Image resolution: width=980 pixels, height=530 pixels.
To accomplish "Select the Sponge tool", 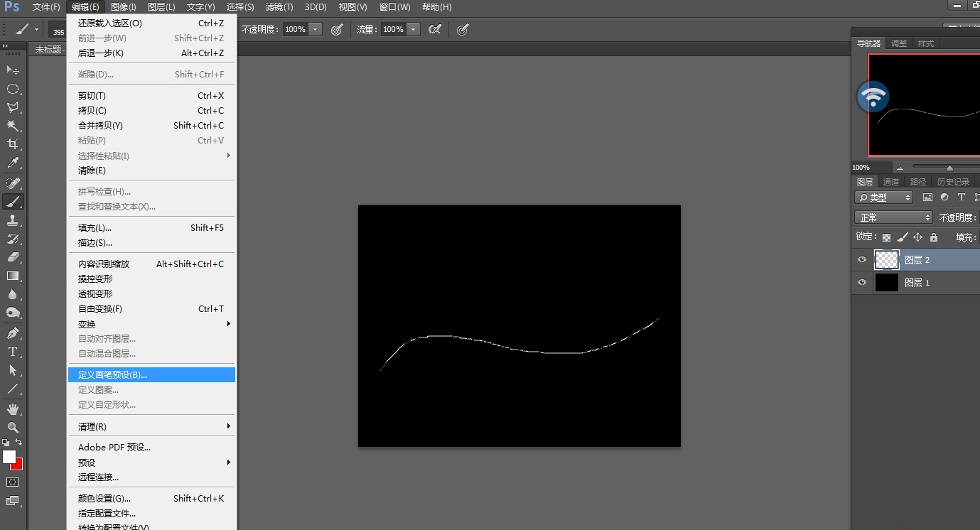I will 13,313.
